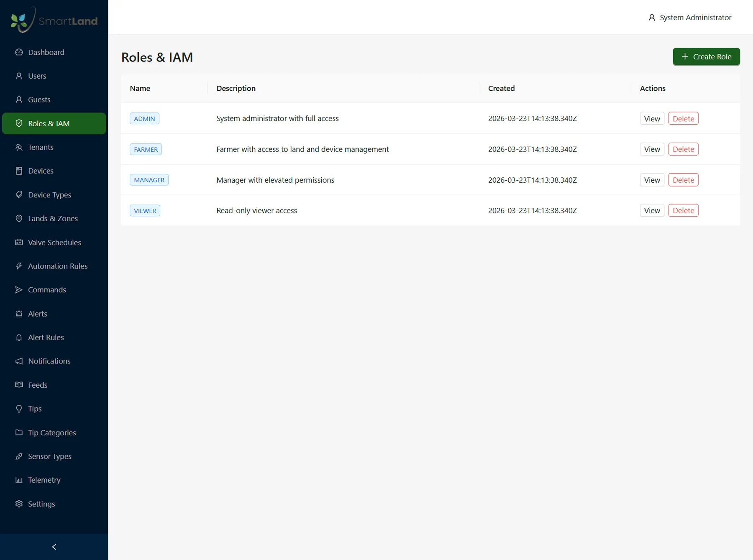Delete the ADMIN role
Screen dimensions: 753x560
[x=683, y=118]
